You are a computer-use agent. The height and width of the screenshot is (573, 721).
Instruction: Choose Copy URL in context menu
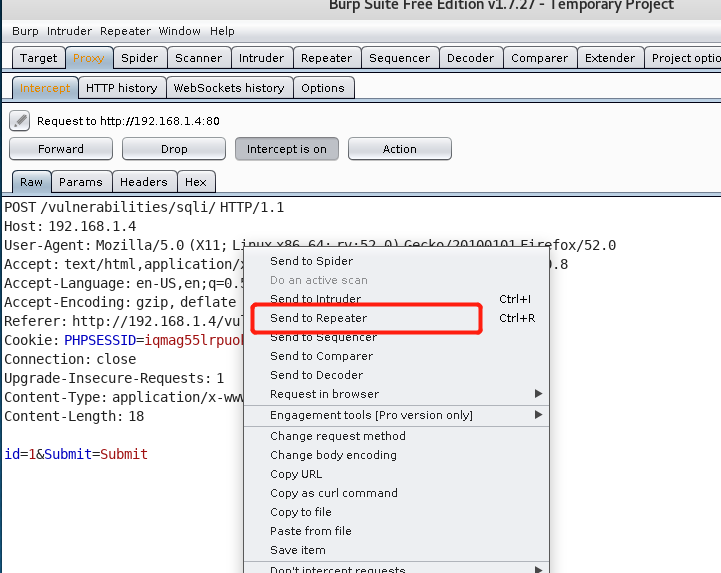(396, 474)
